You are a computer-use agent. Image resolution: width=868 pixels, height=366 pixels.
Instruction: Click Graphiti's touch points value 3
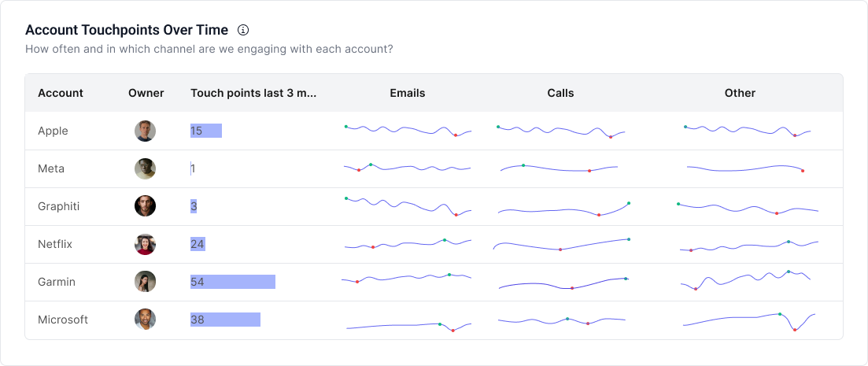tap(194, 206)
